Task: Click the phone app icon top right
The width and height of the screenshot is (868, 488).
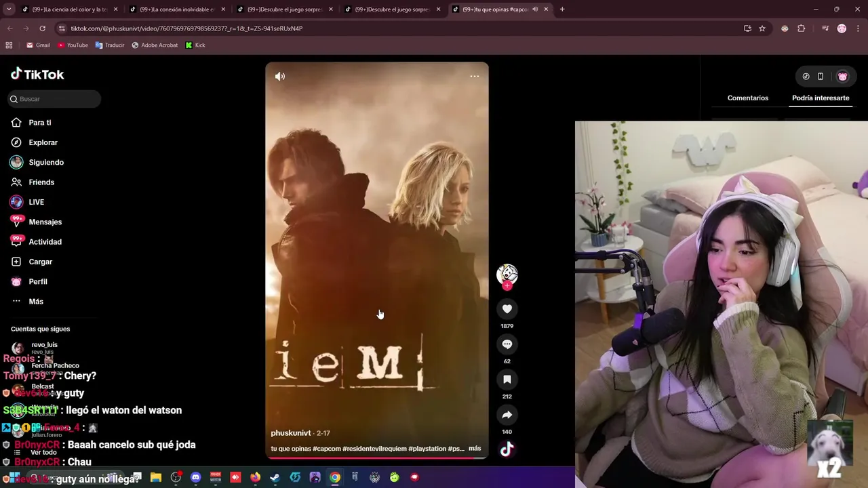Action: point(821,77)
